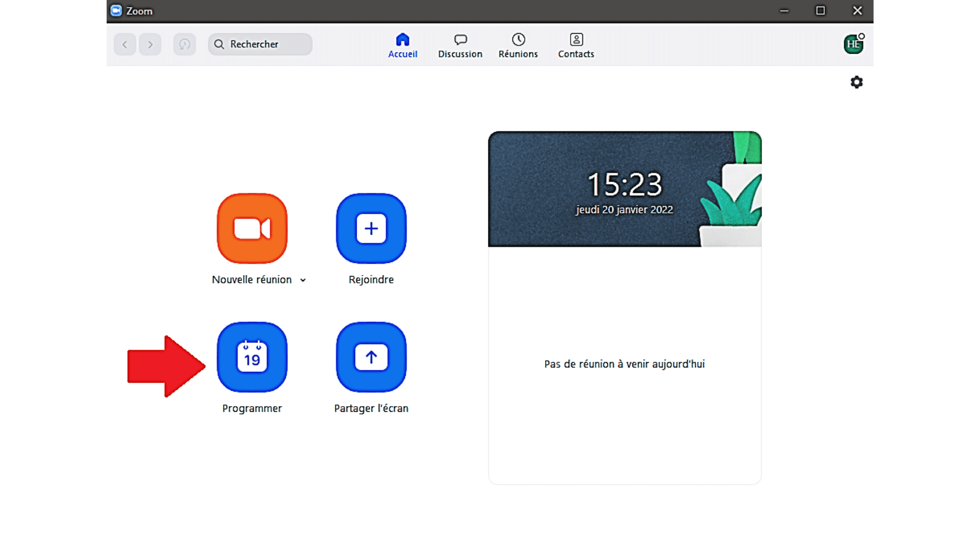
Task: Open the Programmer calendar icon
Action: pyautogui.click(x=252, y=357)
